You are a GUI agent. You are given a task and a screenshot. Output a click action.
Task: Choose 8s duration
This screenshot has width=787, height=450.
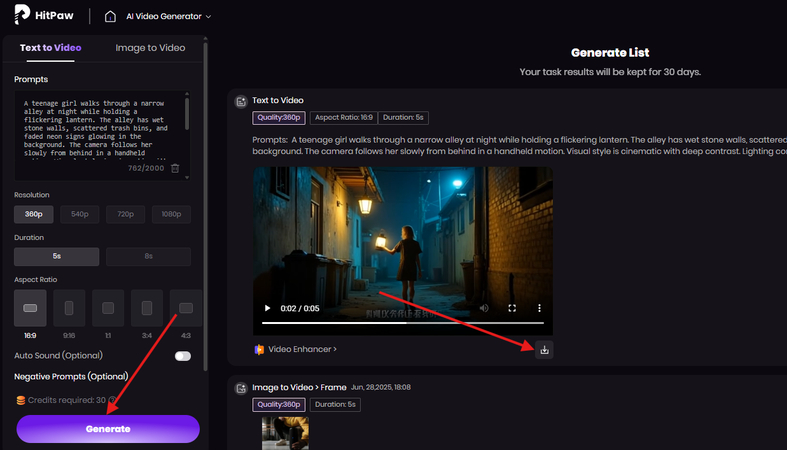(x=149, y=256)
